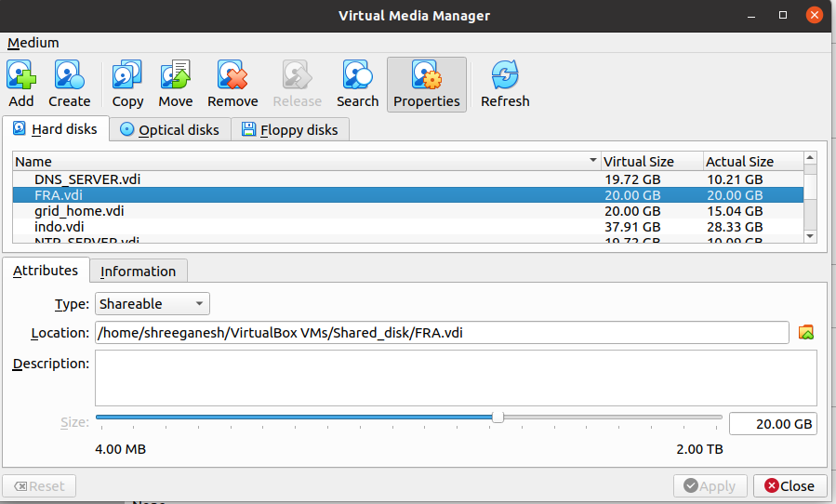
Task: Click the Search toolbar icon
Action: (x=357, y=74)
